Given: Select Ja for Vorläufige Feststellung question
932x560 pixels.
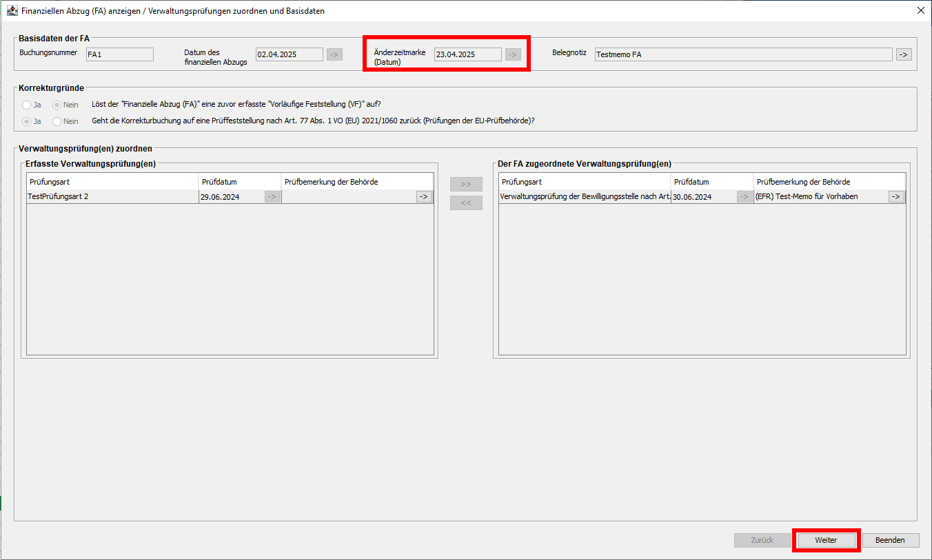Looking at the screenshot, I should coord(27,105).
